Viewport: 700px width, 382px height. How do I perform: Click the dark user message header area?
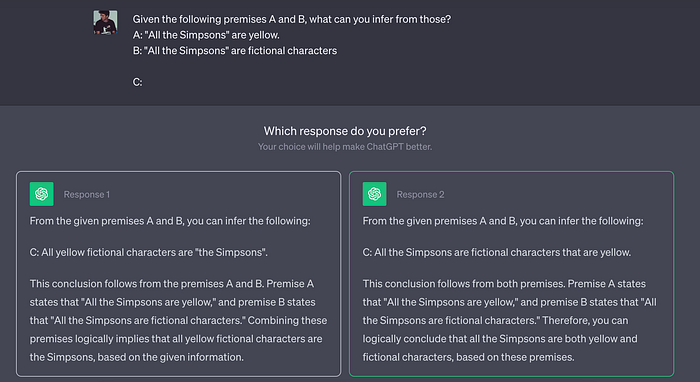350,53
